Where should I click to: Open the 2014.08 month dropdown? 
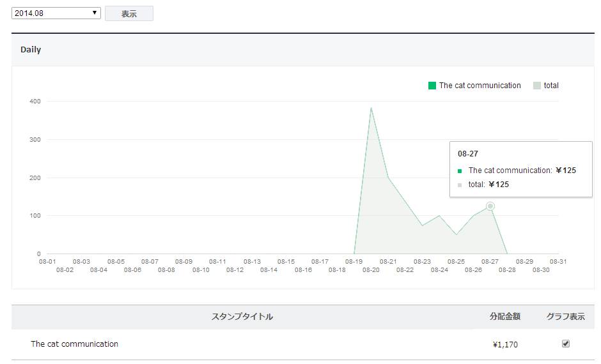tap(56, 13)
